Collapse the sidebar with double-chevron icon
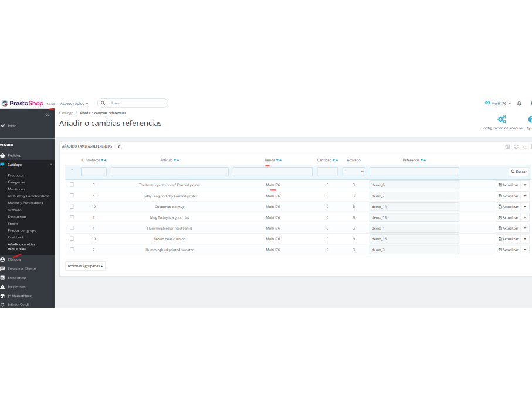 tap(47, 115)
